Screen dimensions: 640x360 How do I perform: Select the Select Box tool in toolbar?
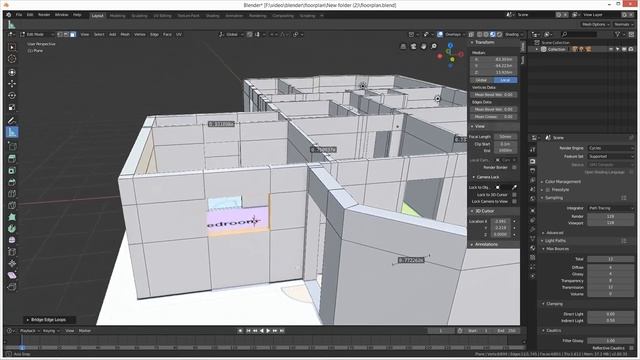pos(12,47)
